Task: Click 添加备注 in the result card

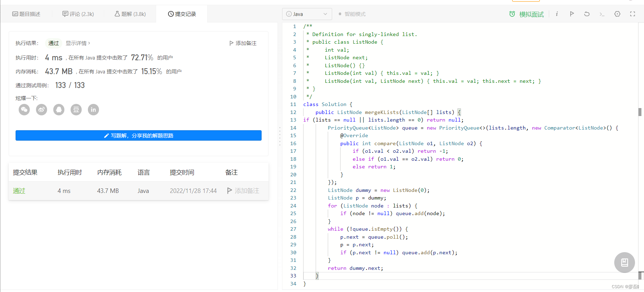Action: [243, 43]
